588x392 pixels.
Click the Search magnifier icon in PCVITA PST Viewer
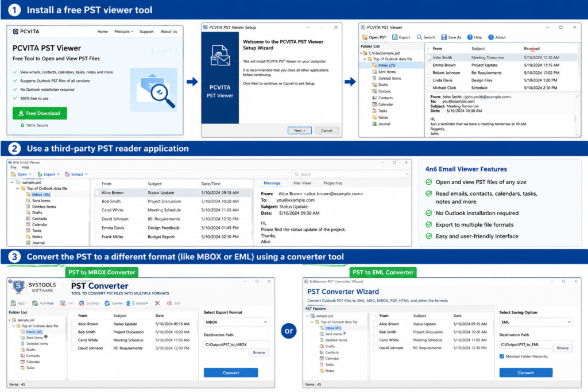(x=419, y=37)
